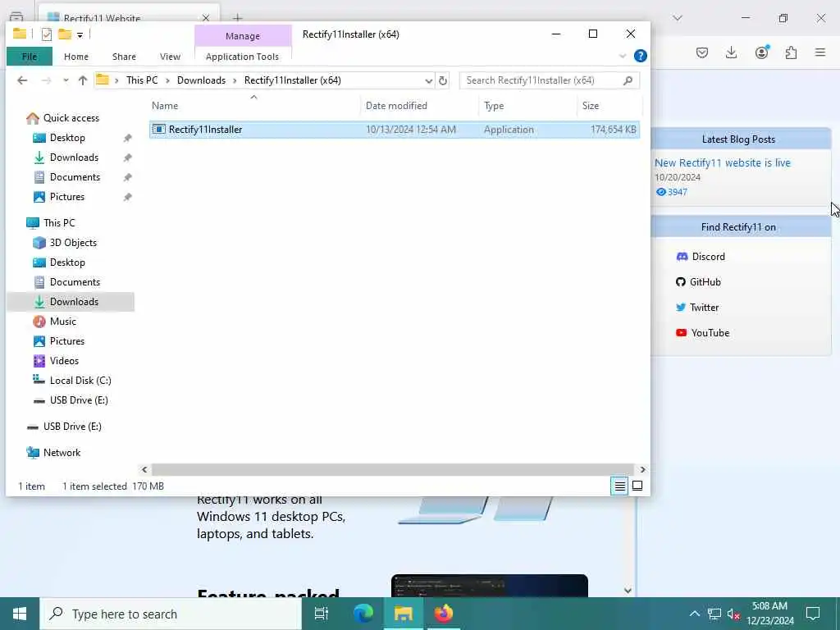Image resolution: width=840 pixels, height=630 pixels.
Task: Click the Explorer forward arrow
Action: click(46, 80)
